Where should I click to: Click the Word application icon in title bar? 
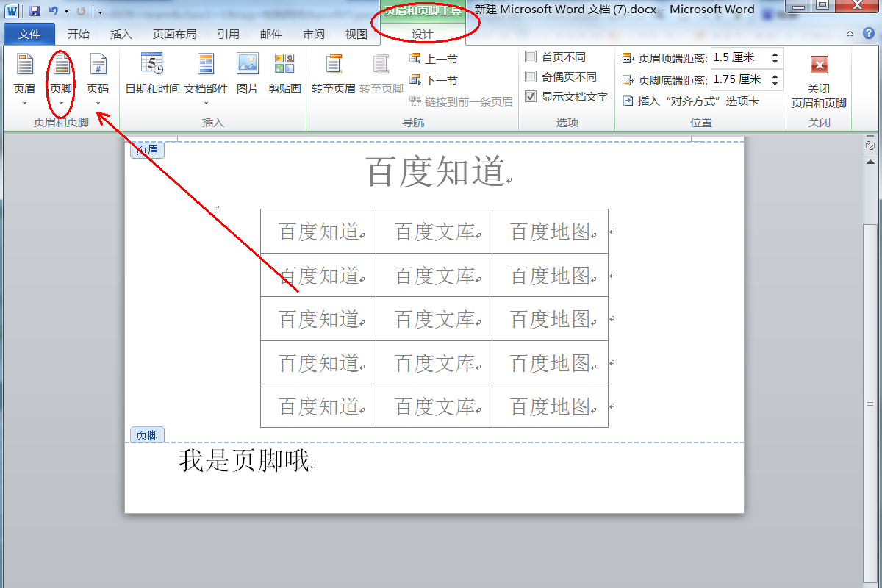pyautogui.click(x=12, y=11)
